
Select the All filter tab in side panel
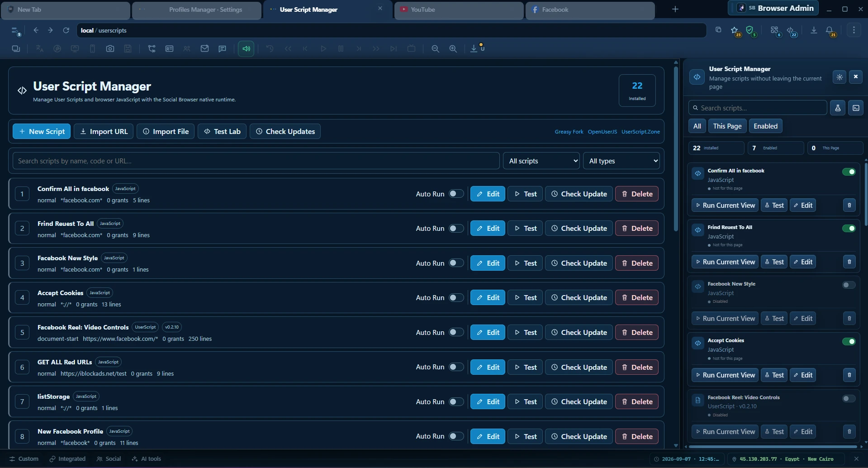pos(697,126)
